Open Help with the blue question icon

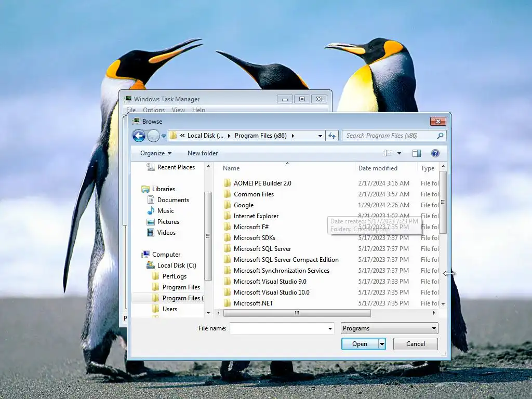tap(435, 153)
